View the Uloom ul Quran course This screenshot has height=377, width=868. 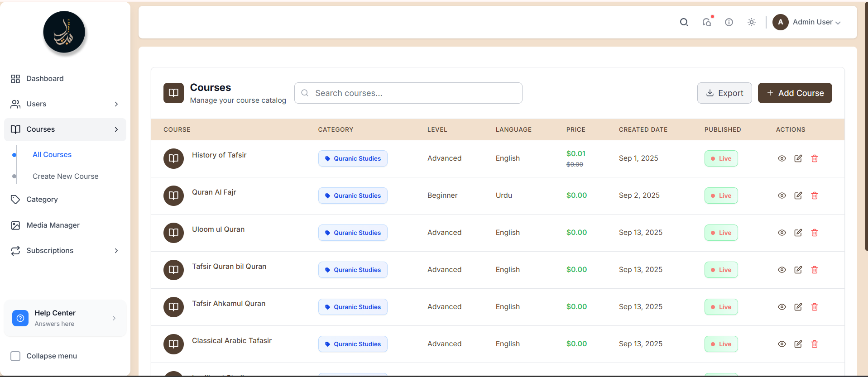point(782,233)
